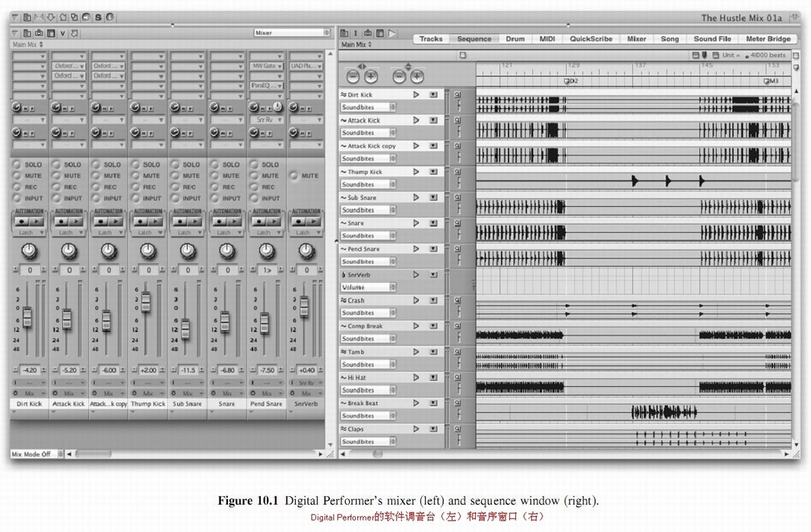Click automation record button on Dirt Kick strip

point(22,222)
